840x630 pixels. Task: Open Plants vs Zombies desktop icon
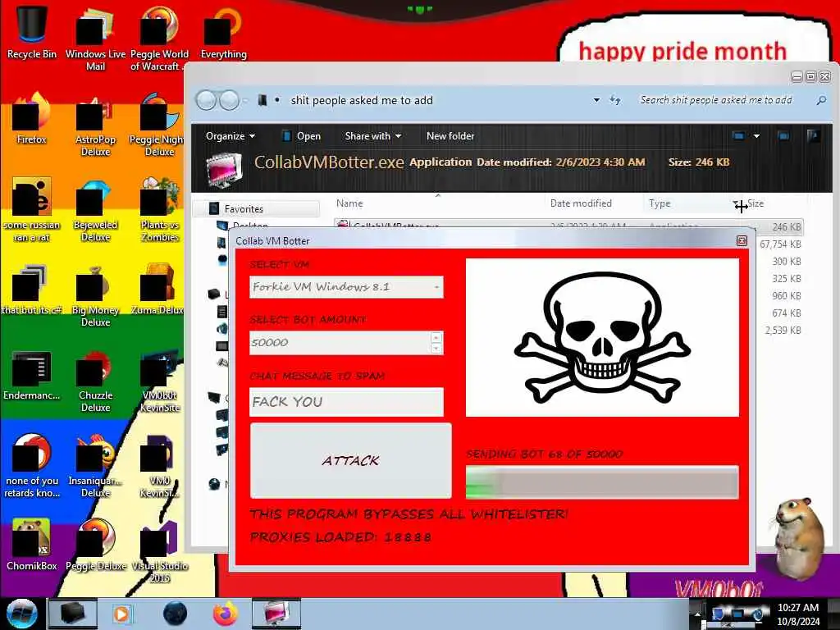(x=159, y=210)
